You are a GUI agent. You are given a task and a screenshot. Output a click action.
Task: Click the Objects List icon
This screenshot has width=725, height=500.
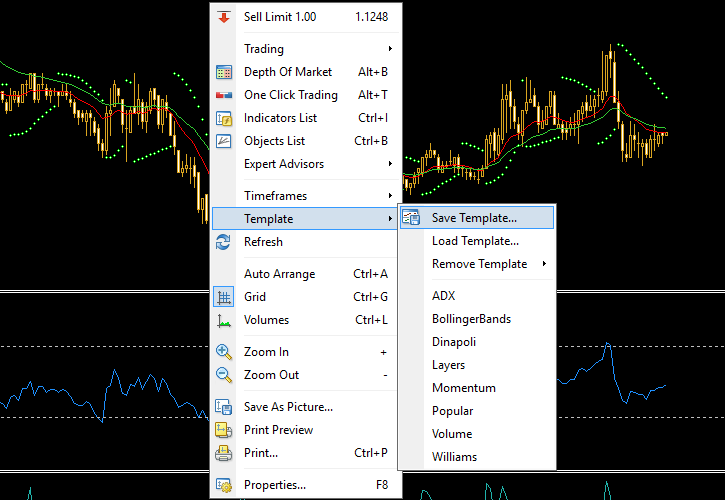224,141
